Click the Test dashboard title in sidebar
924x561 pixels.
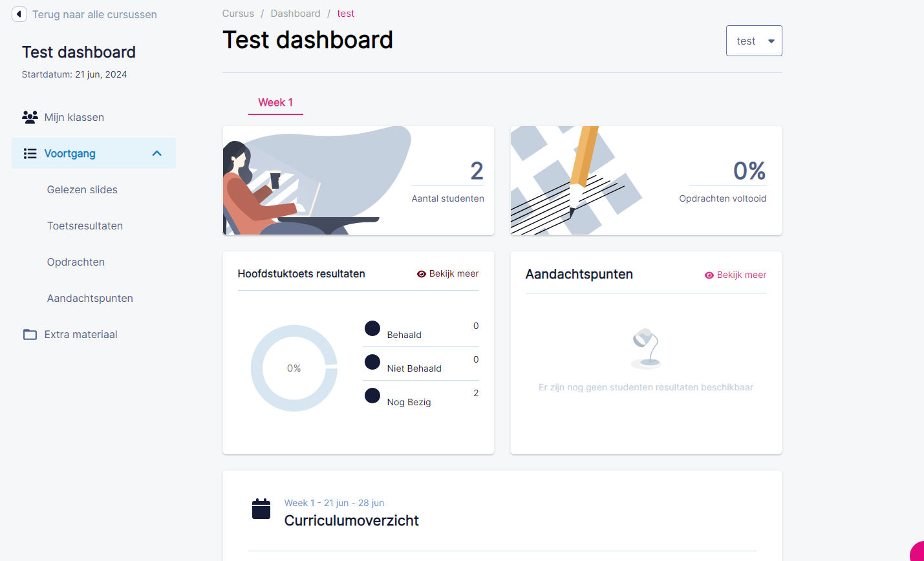(79, 52)
